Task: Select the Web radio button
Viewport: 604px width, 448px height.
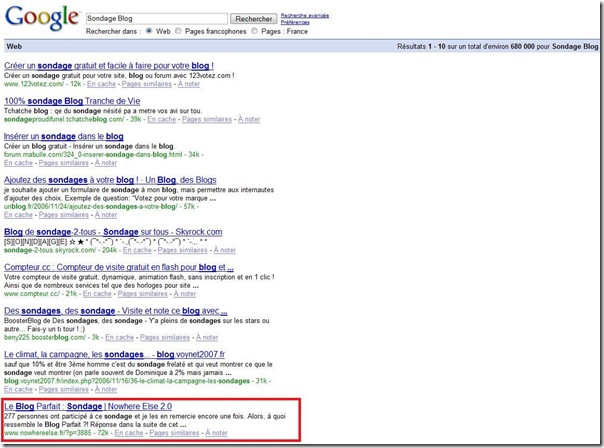Action: (x=149, y=31)
